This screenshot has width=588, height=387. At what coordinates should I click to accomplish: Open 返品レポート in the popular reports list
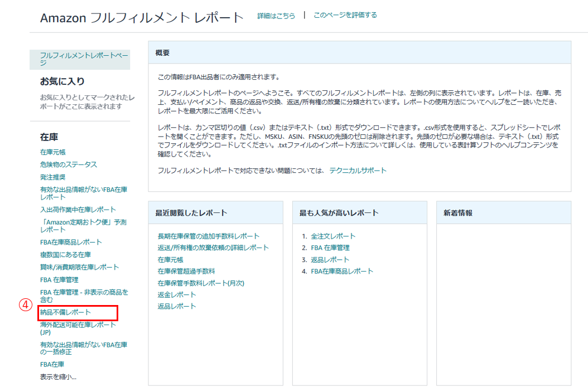pos(330,259)
